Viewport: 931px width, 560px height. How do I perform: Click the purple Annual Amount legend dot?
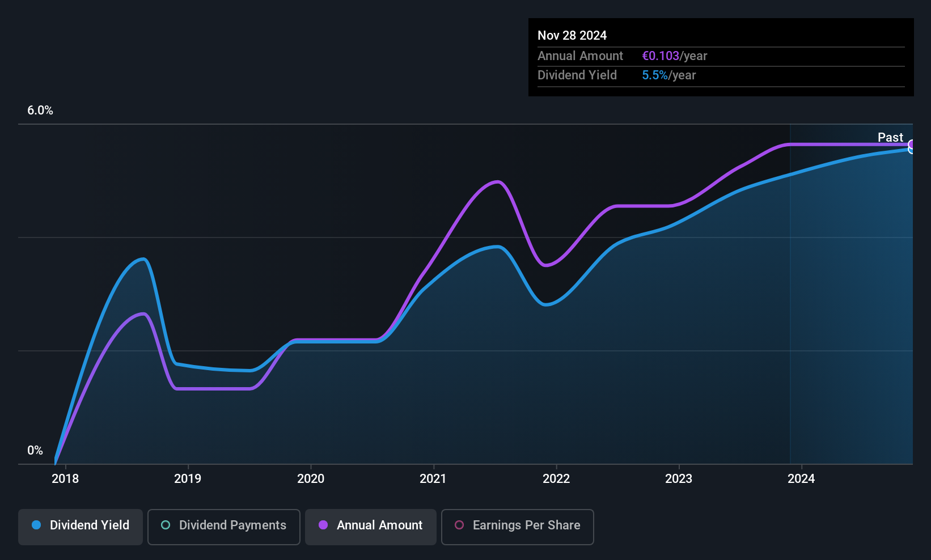(323, 525)
